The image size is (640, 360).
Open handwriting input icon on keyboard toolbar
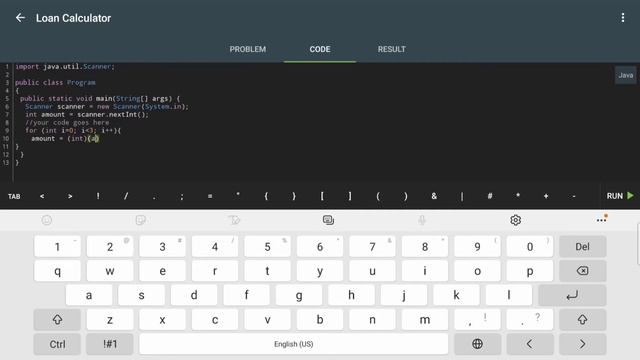pyautogui.click(x=234, y=220)
